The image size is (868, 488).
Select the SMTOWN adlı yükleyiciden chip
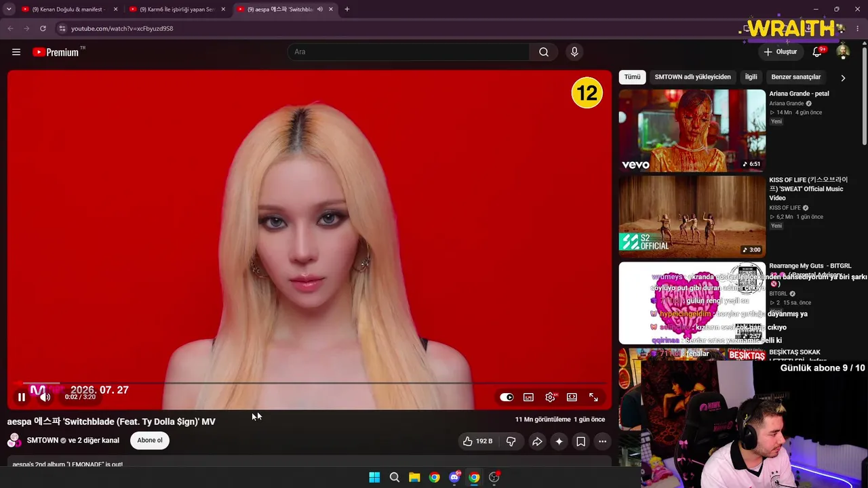(x=692, y=77)
